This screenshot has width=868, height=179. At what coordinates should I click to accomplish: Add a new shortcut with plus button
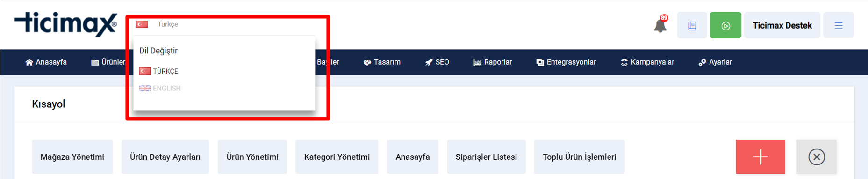click(x=760, y=157)
